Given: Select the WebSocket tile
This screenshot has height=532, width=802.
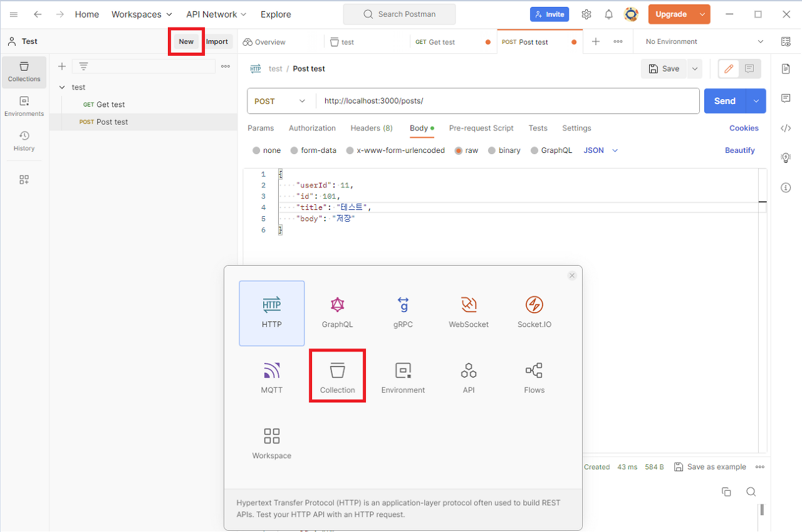Looking at the screenshot, I should (469, 313).
